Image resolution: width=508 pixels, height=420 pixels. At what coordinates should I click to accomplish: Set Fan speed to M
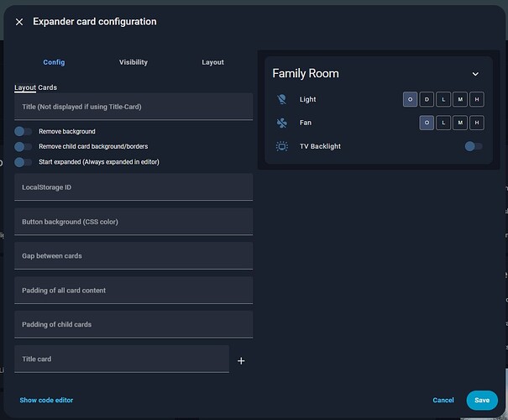(460, 123)
